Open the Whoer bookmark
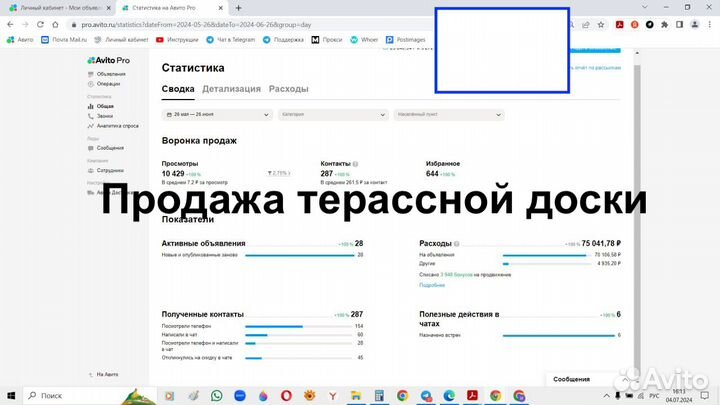Screen dimensions: 720x405 point(364,40)
